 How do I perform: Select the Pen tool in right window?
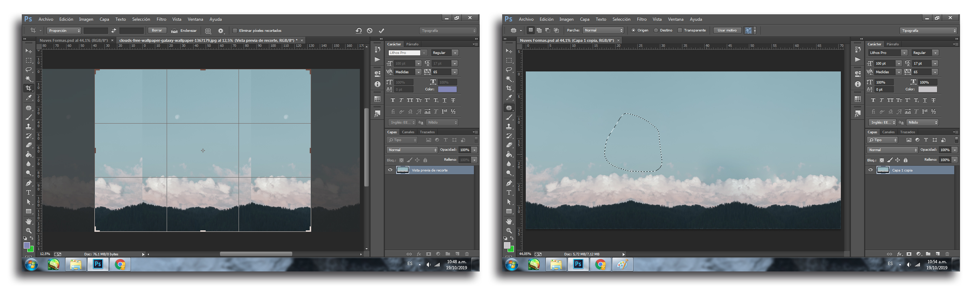(x=509, y=183)
